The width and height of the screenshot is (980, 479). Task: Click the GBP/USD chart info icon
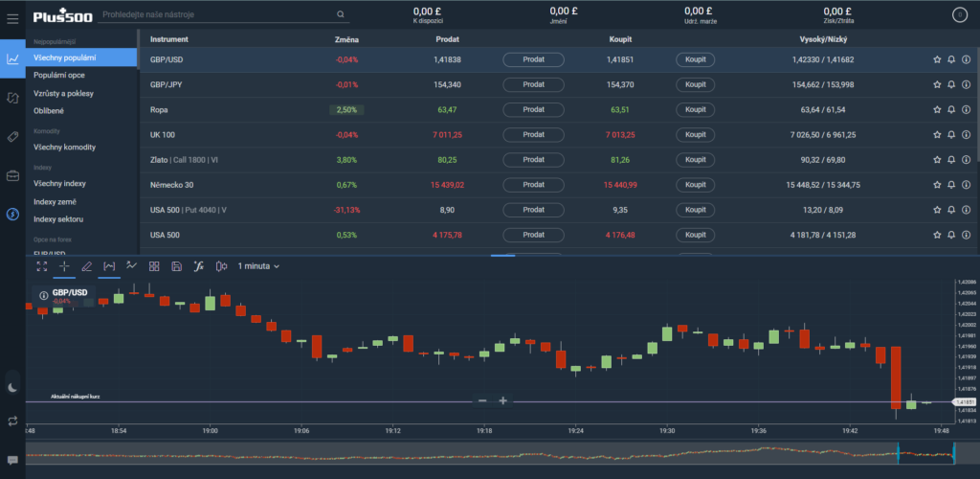click(x=44, y=295)
